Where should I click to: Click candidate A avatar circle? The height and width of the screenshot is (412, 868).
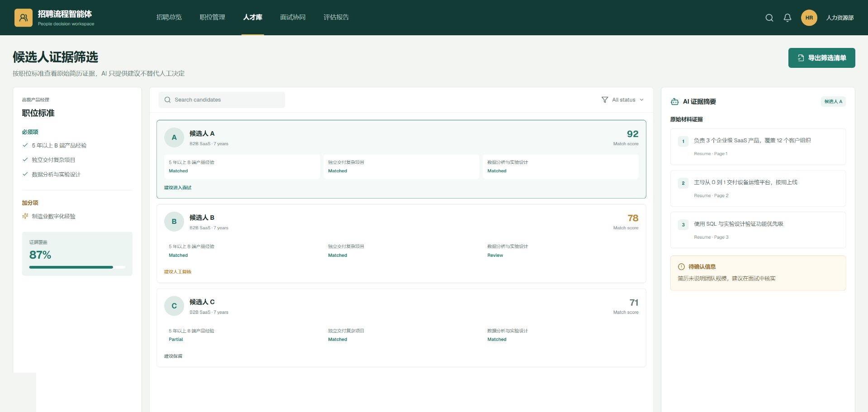(x=174, y=137)
